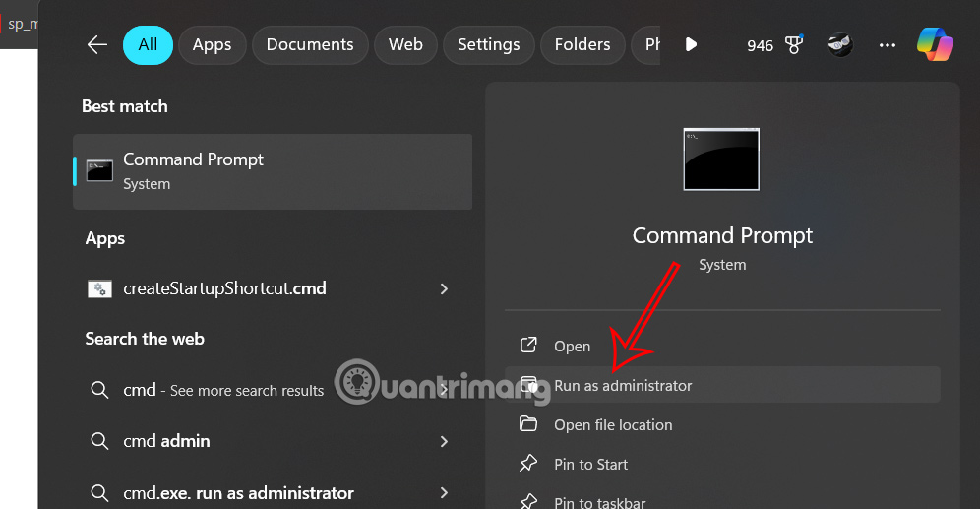Click the folder icon for Open file location

coord(528,424)
